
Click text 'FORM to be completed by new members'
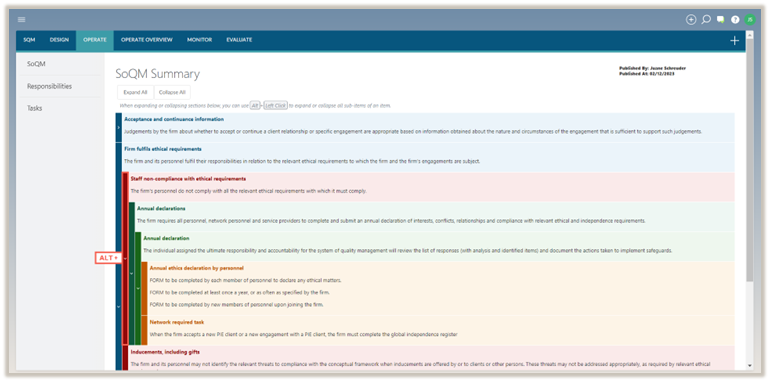(237, 304)
